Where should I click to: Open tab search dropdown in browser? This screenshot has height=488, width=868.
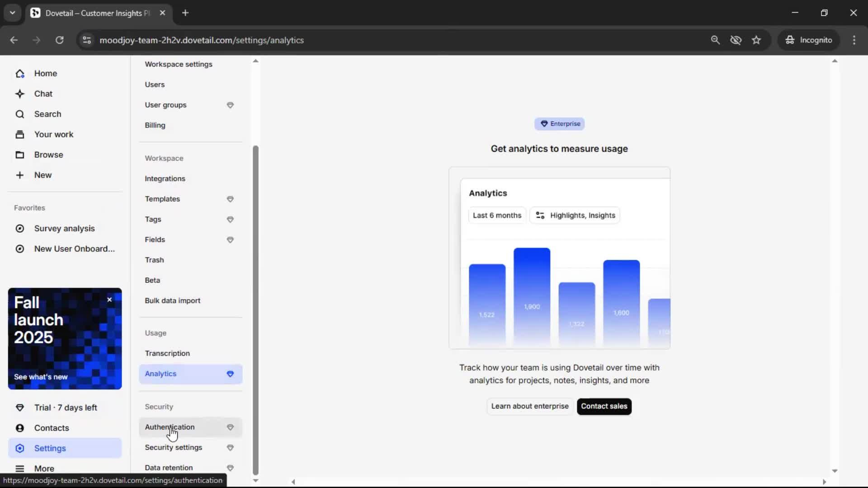coord(13,13)
